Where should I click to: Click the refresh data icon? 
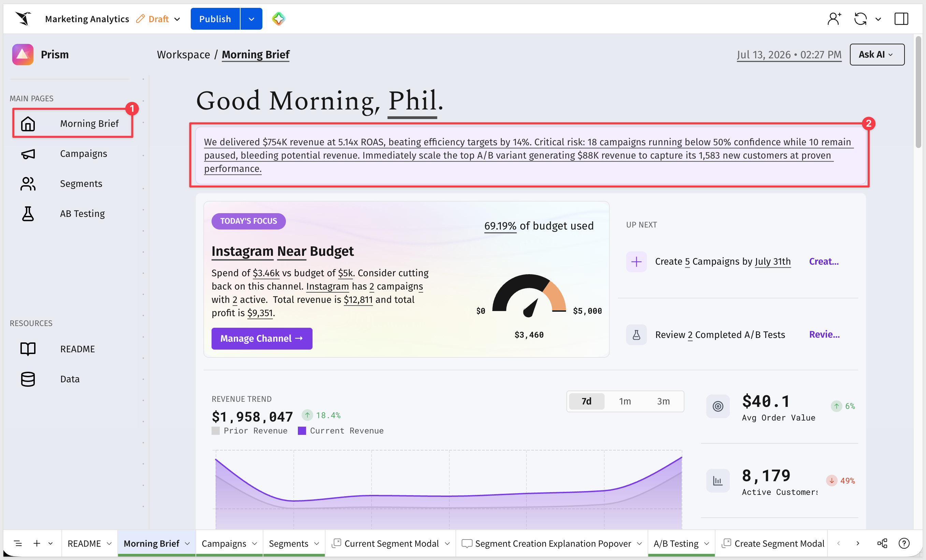[860, 19]
